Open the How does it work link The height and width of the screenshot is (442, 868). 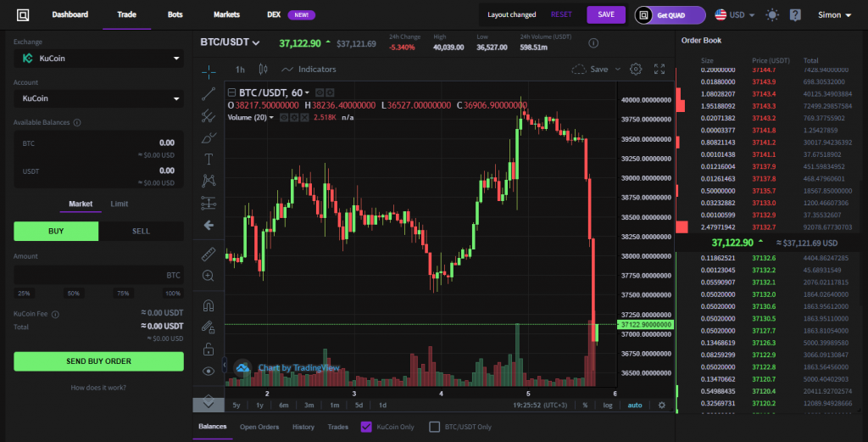tap(98, 388)
